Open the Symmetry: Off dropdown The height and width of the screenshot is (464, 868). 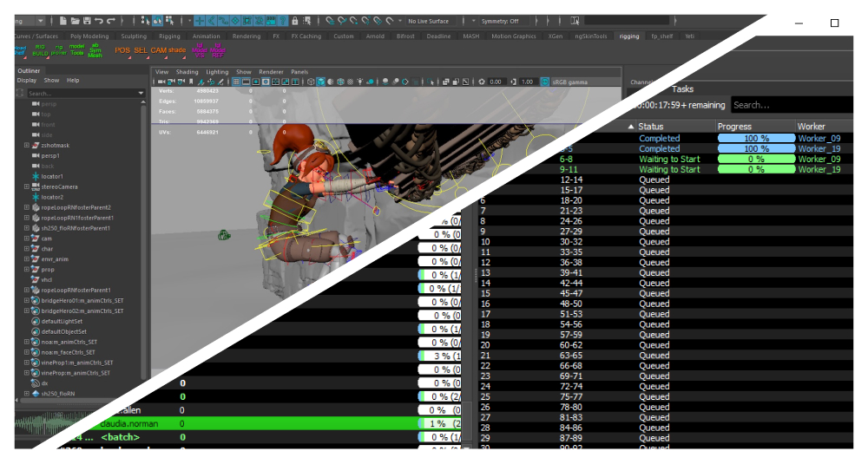[x=501, y=21]
